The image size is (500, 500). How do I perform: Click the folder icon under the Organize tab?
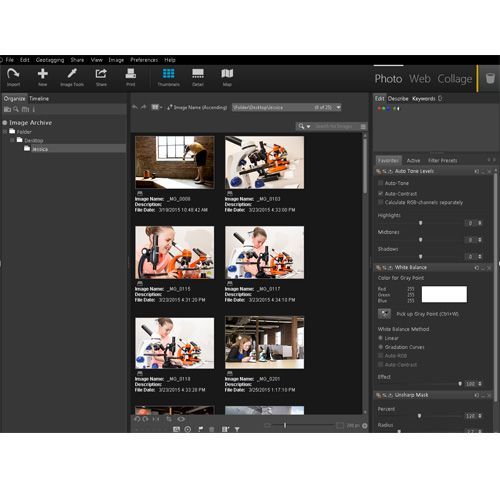(x=7, y=109)
